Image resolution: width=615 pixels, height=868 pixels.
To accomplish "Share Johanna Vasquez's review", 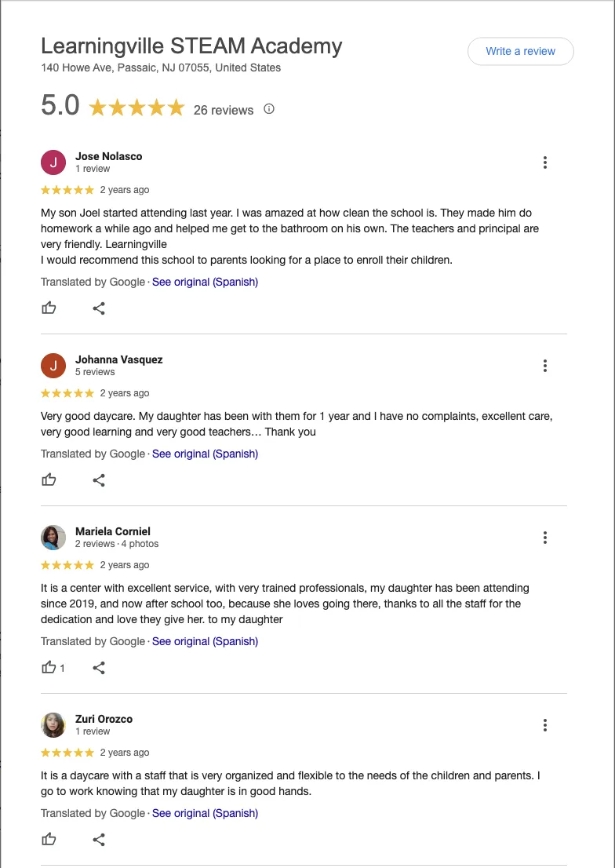I will point(99,480).
